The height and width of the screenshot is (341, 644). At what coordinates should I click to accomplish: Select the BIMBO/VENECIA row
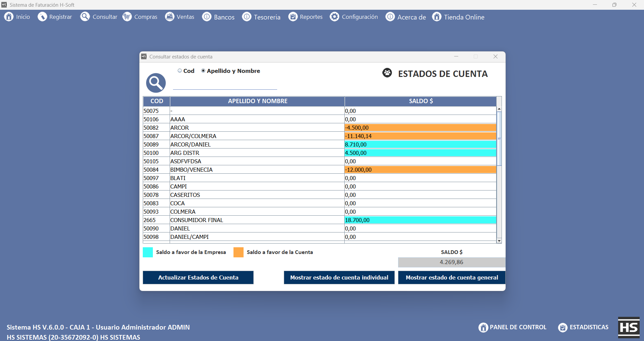click(319, 170)
